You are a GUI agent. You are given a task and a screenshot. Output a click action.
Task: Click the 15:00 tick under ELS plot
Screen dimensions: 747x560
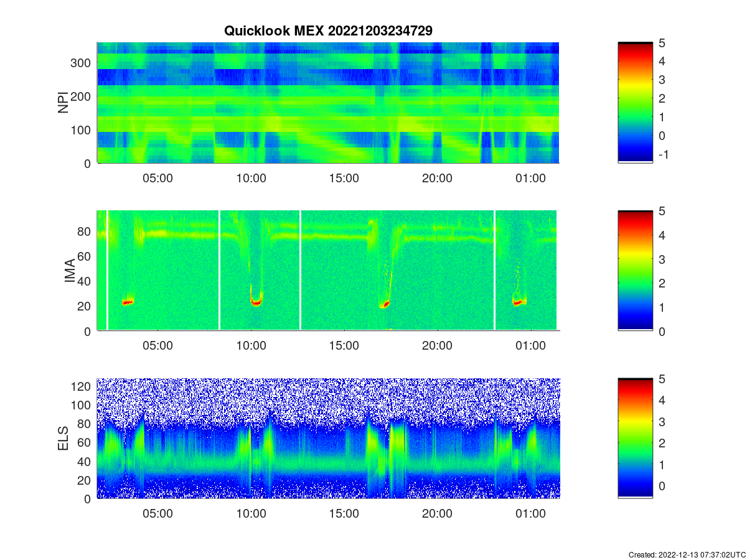click(x=344, y=513)
